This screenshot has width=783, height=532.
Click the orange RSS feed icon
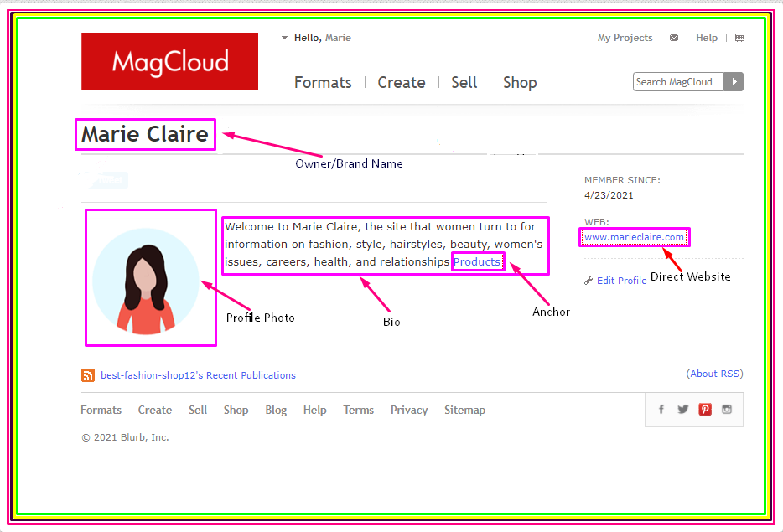coord(88,375)
